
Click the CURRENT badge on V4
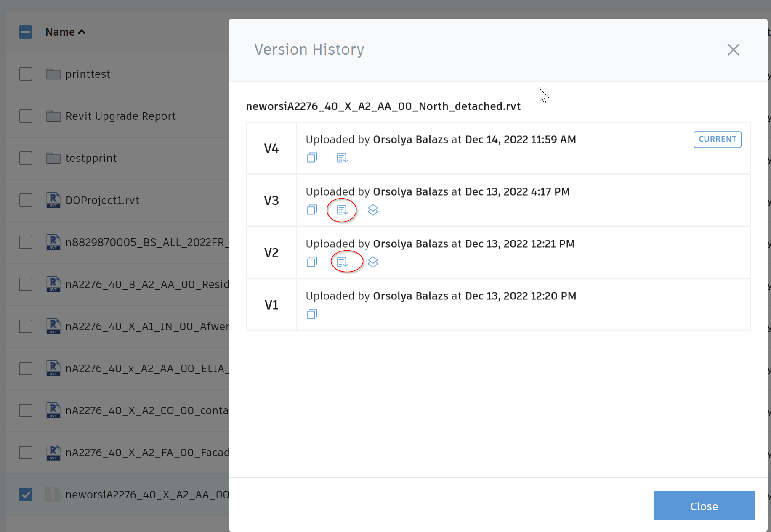click(717, 140)
